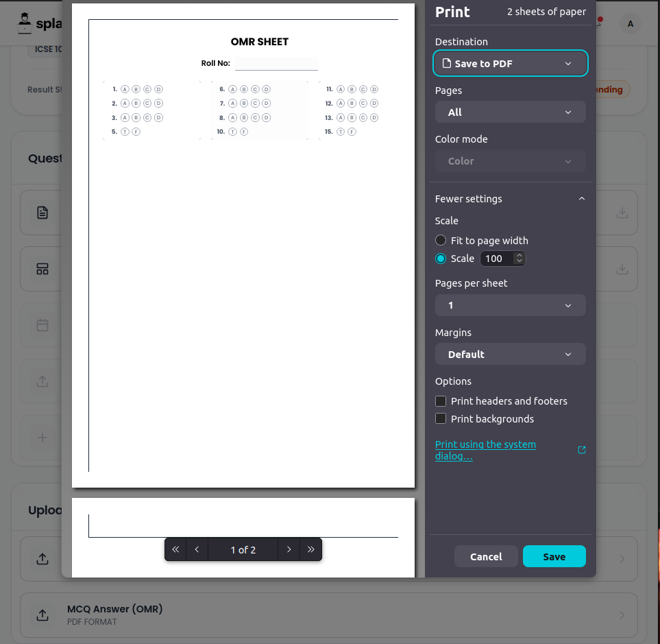The height and width of the screenshot is (644, 660).
Task: Click the download icon on the second row
Action: click(x=622, y=269)
